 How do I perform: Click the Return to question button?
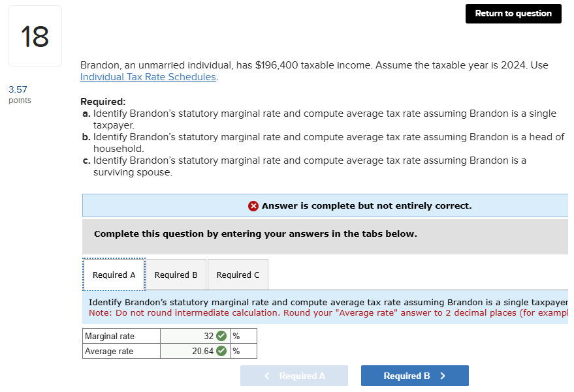point(513,14)
